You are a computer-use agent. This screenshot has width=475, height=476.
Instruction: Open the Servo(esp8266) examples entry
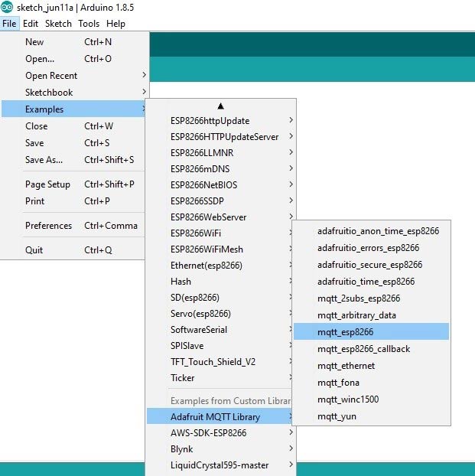[x=219, y=314]
